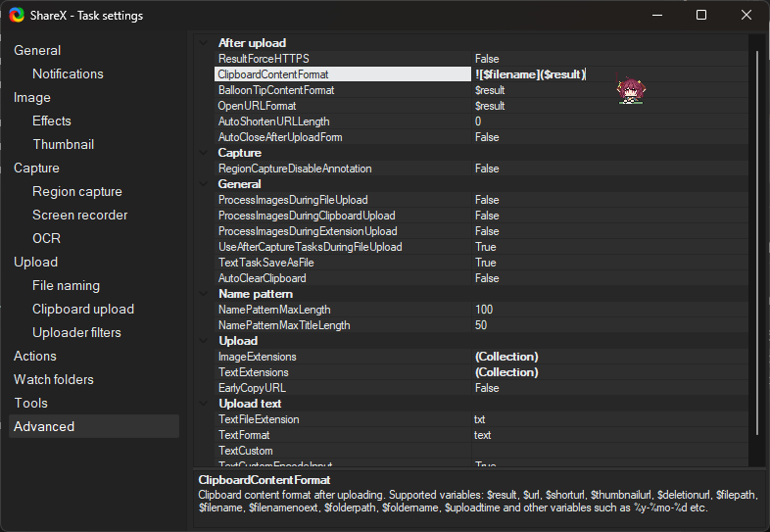This screenshot has height=532, width=770.
Task: Collapse the Name pattern category
Action: tap(204, 294)
